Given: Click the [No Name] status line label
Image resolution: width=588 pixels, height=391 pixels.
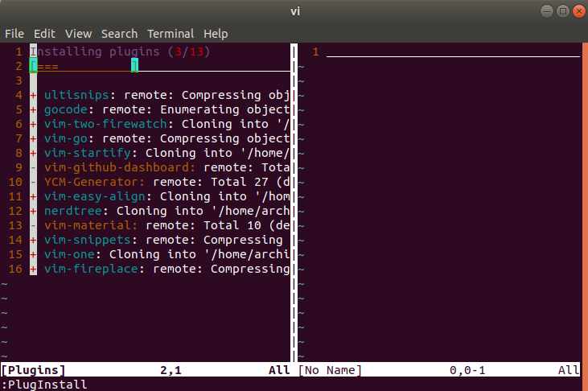Looking at the screenshot, I should click(330, 370).
